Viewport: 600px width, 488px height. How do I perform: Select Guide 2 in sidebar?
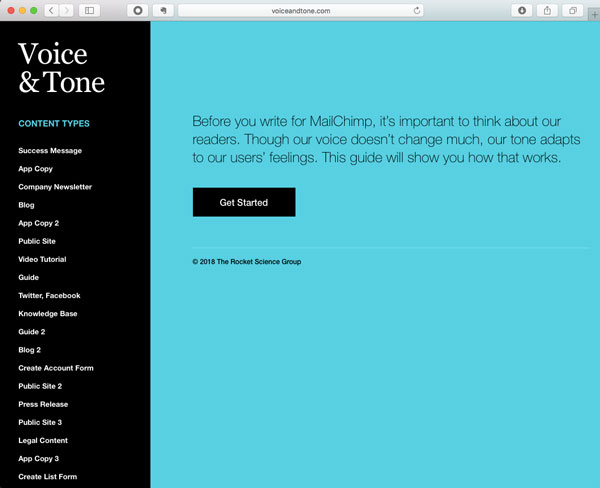32,332
